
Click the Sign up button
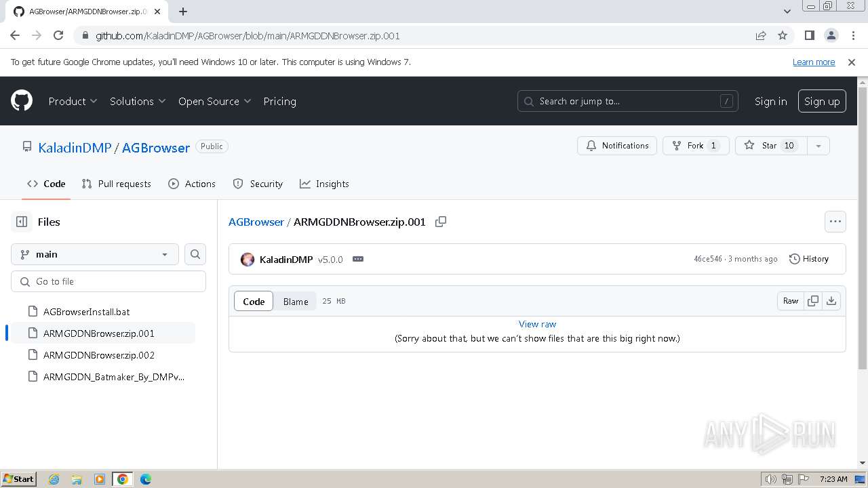coord(822,101)
